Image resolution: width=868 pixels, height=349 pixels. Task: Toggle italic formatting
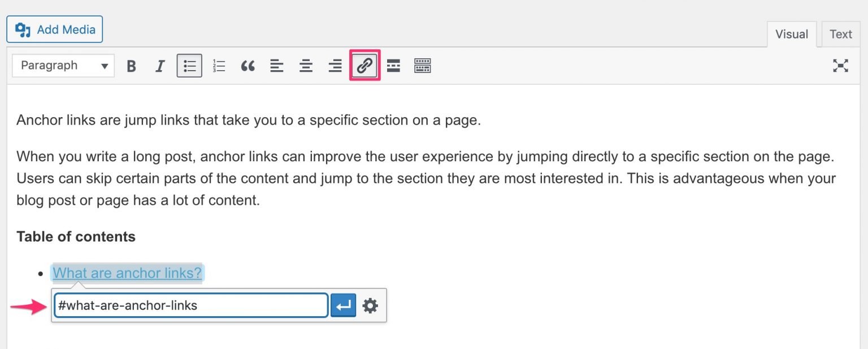click(160, 66)
